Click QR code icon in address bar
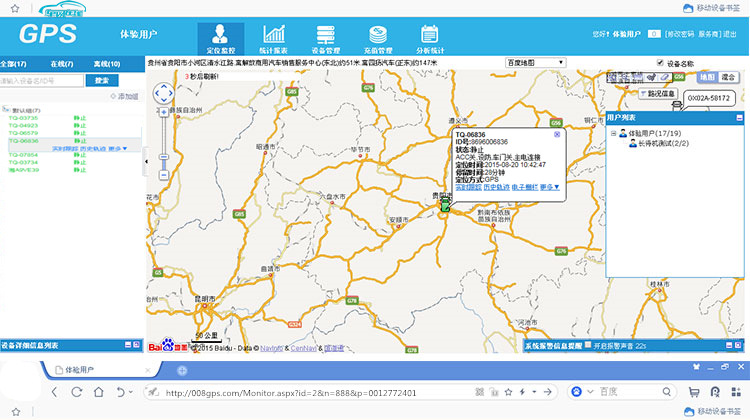This screenshot has width=750, height=420. pyautogui.click(x=480, y=392)
